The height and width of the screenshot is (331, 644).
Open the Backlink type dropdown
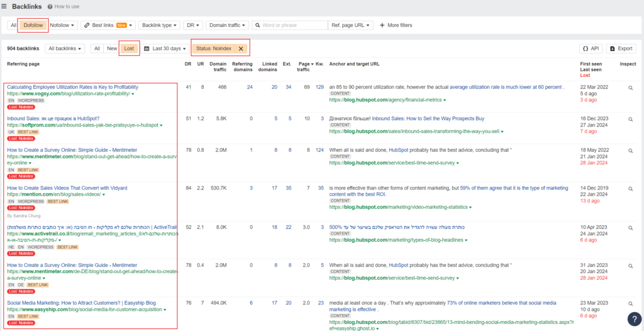click(x=159, y=25)
